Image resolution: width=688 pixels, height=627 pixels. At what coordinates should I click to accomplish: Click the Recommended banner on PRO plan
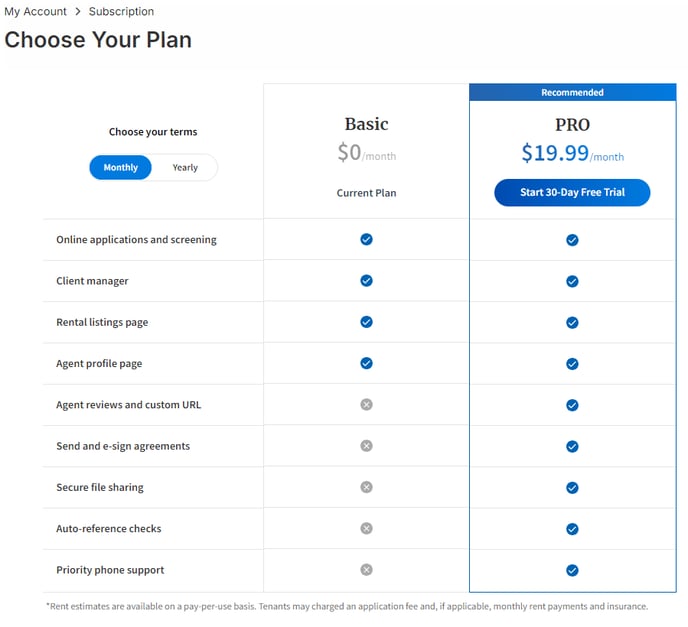572,92
